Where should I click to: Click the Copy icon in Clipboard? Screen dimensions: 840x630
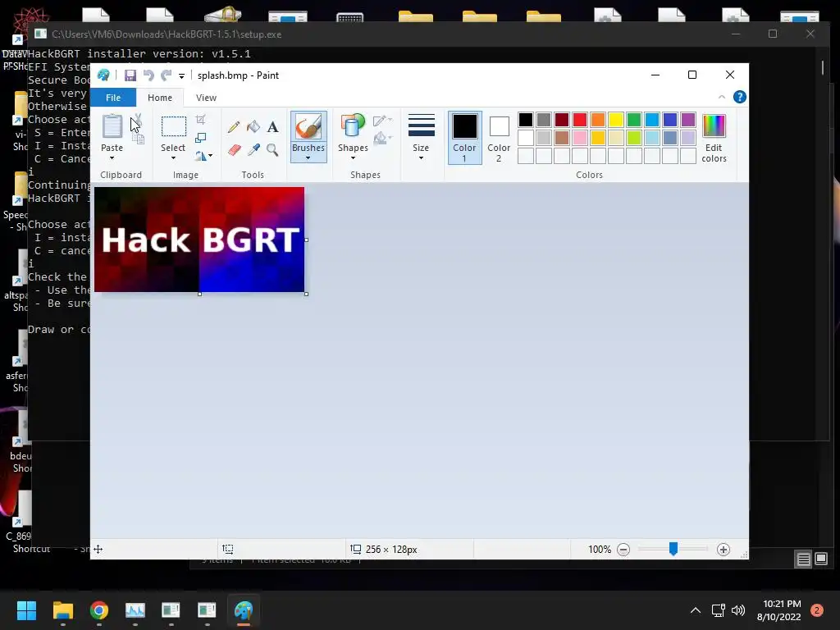139,139
